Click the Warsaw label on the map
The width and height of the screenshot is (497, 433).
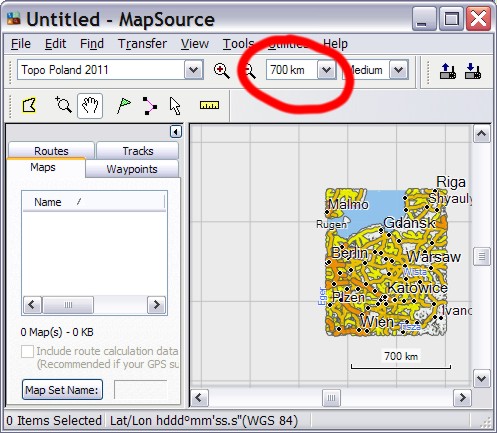434,257
